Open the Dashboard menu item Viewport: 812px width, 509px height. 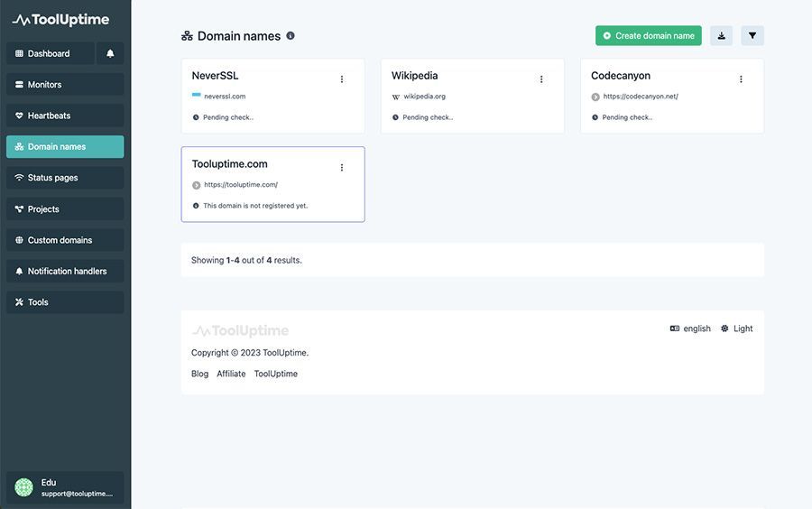point(51,53)
